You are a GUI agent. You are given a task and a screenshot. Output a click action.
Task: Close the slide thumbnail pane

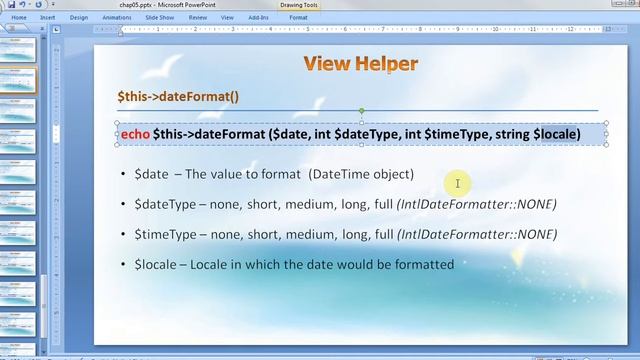click(x=42, y=29)
